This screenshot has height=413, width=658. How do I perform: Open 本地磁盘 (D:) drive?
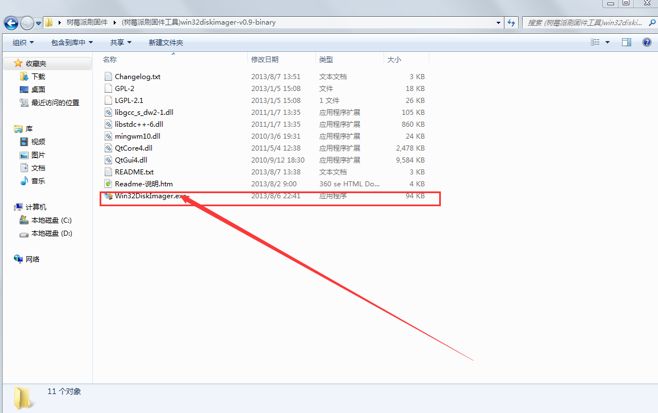click(x=52, y=233)
